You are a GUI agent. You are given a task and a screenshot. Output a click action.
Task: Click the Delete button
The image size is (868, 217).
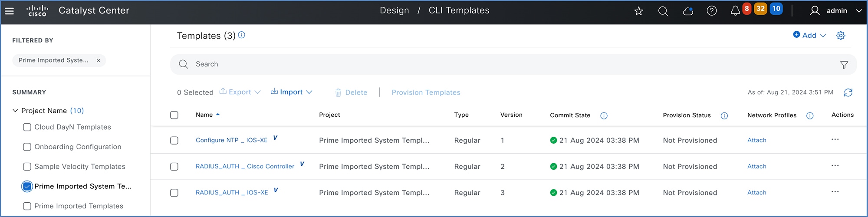[351, 92]
